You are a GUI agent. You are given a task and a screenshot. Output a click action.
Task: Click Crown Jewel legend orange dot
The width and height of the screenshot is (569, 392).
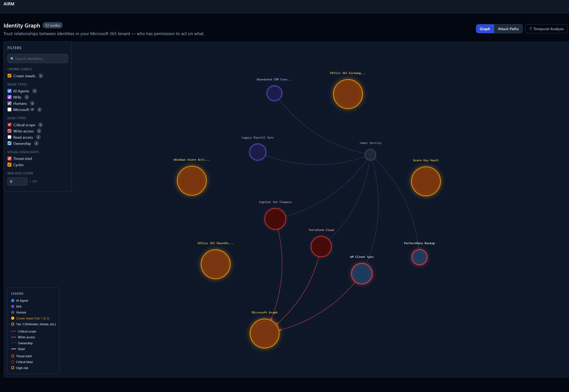click(13, 318)
